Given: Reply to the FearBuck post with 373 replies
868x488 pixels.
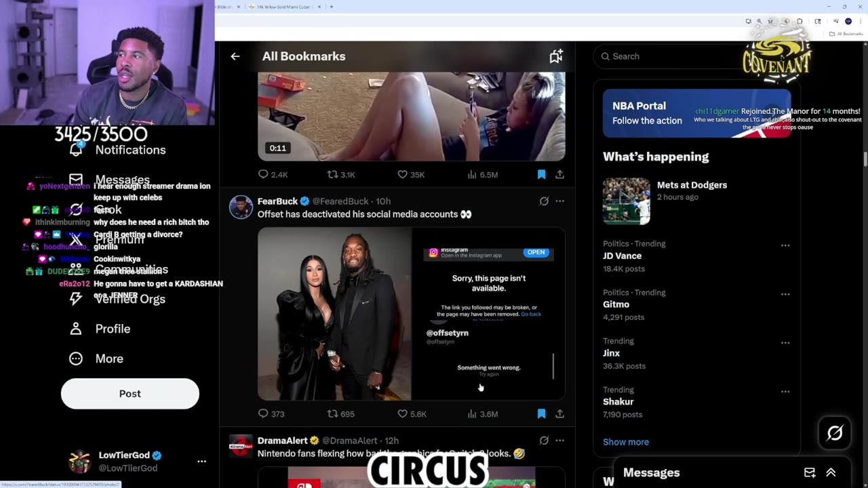Looking at the screenshot, I should tap(271, 413).
